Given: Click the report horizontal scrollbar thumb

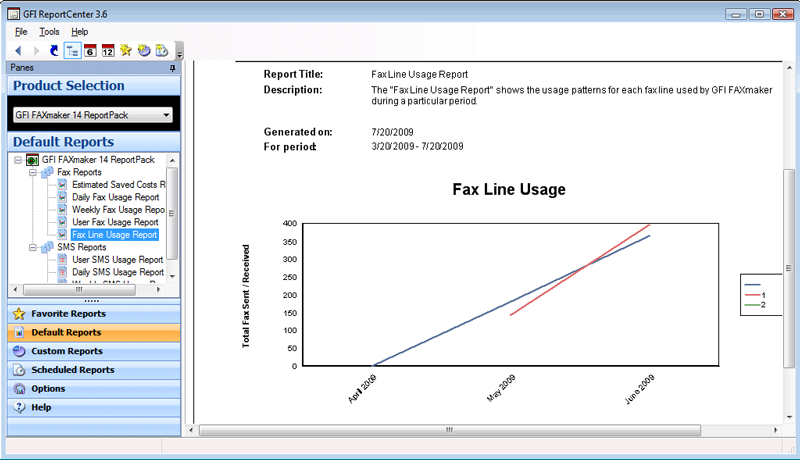Looking at the screenshot, I should tap(449, 430).
